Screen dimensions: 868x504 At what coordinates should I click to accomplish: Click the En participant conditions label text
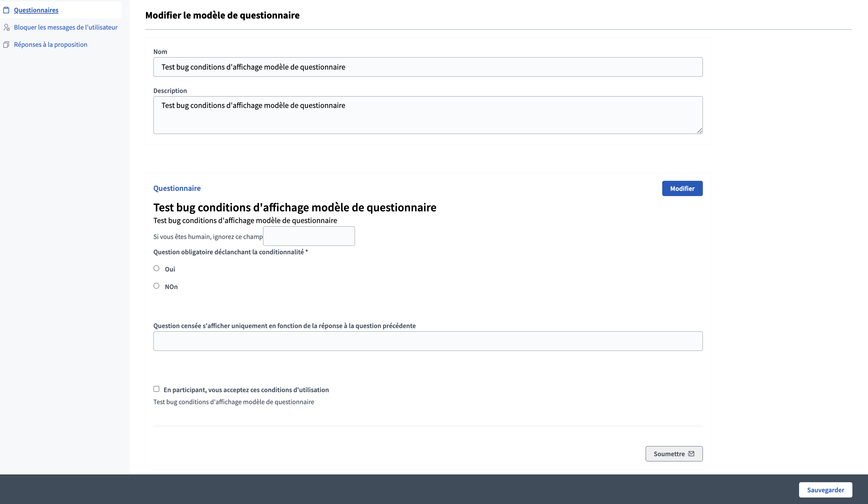pyautogui.click(x=246, y=390)
